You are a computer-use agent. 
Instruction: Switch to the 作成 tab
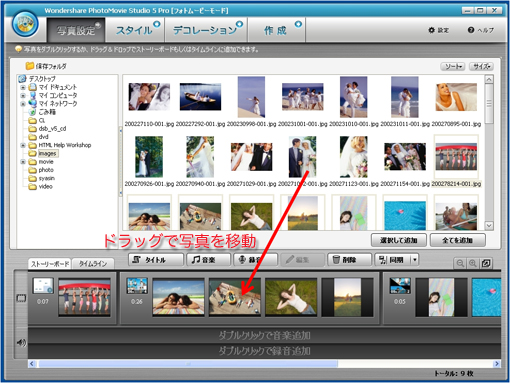[277, 30]
